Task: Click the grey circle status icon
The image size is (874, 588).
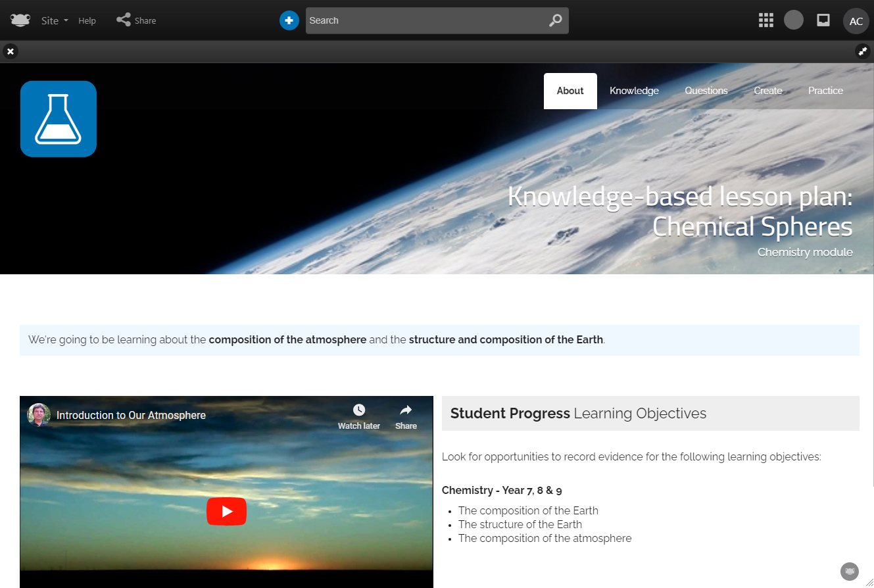Action: pyautogui.click(x=794, y=20)
